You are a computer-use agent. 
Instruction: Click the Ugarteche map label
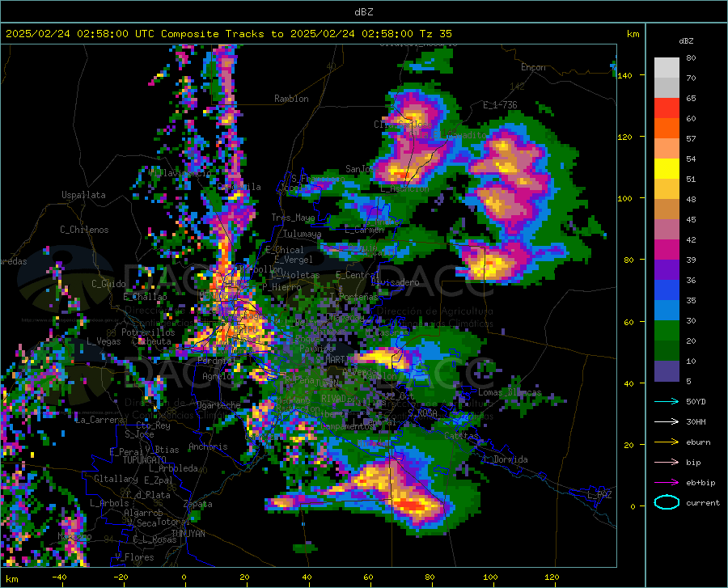[x=218, y=405]
